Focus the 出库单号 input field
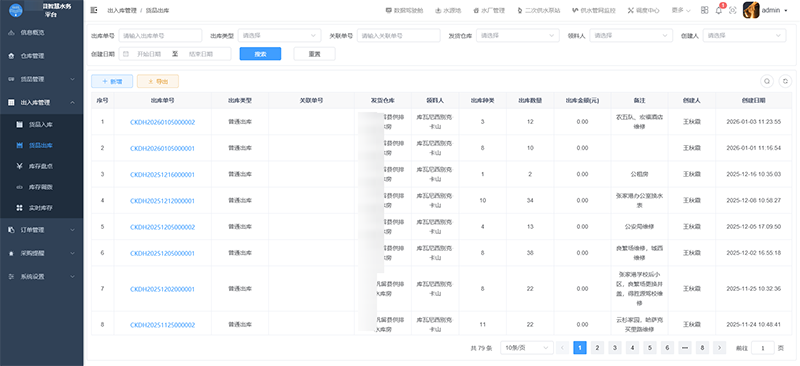The image size is (800, 366). pos(160,36)
